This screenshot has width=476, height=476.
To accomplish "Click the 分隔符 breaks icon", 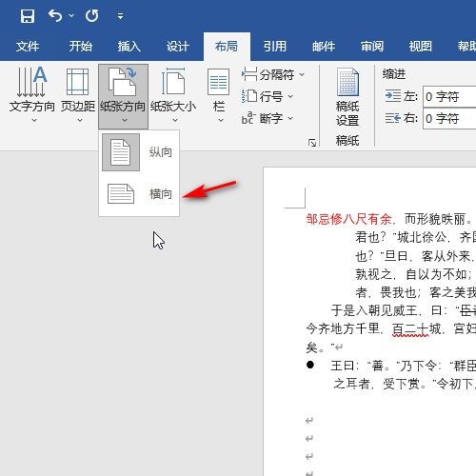I will pos(249,74).
